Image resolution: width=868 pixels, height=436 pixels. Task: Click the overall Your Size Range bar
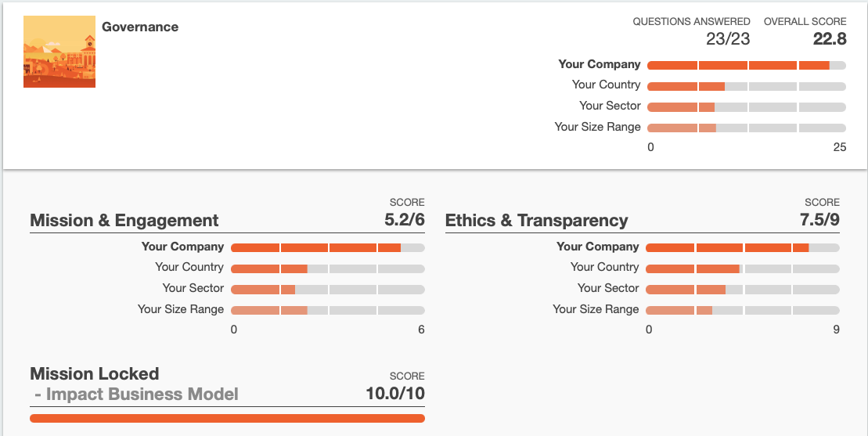click(747, 128)
